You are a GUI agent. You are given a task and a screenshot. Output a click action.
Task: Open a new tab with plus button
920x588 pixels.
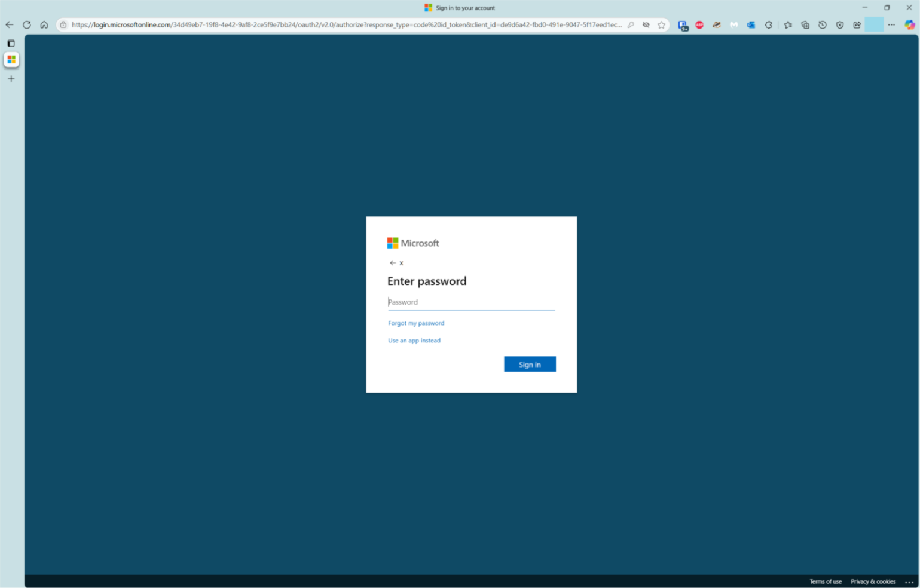pos(11,79)
